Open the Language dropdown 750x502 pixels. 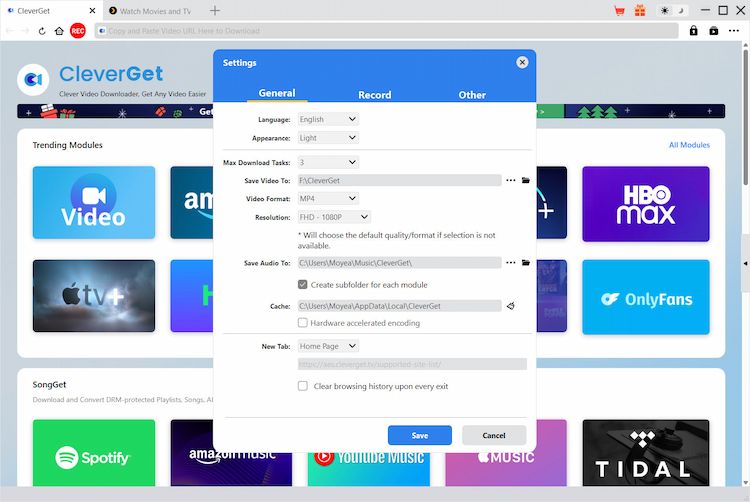327,119
